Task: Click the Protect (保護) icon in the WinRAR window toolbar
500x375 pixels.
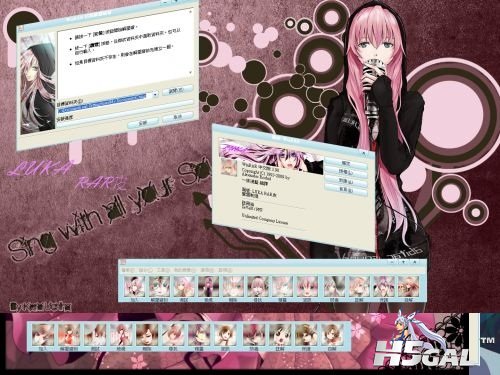Action: pos(384,287)
